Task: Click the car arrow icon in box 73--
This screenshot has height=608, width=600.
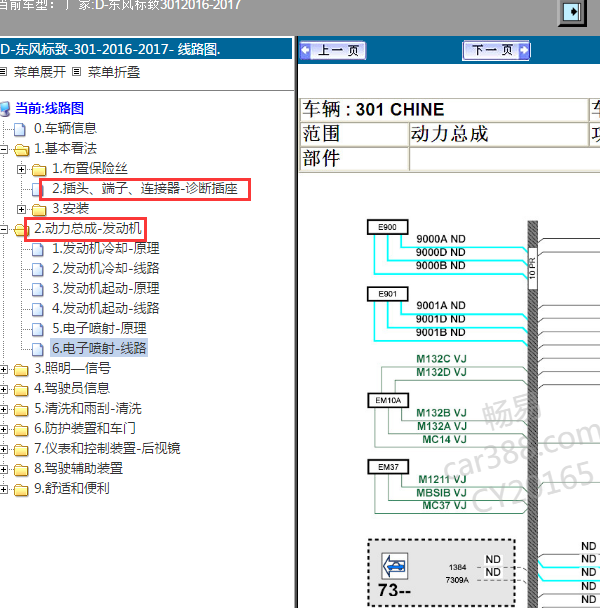Action: [395, 566]
